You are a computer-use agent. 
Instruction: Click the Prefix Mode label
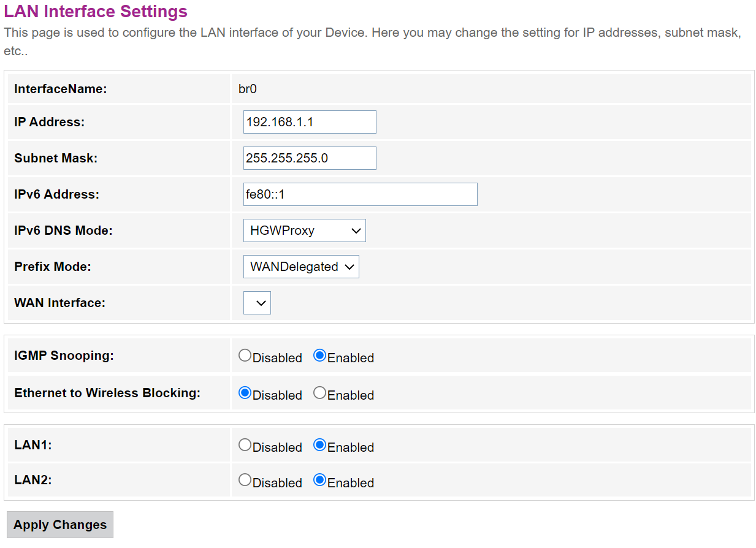pyautogui.click(x=52, y=267)
